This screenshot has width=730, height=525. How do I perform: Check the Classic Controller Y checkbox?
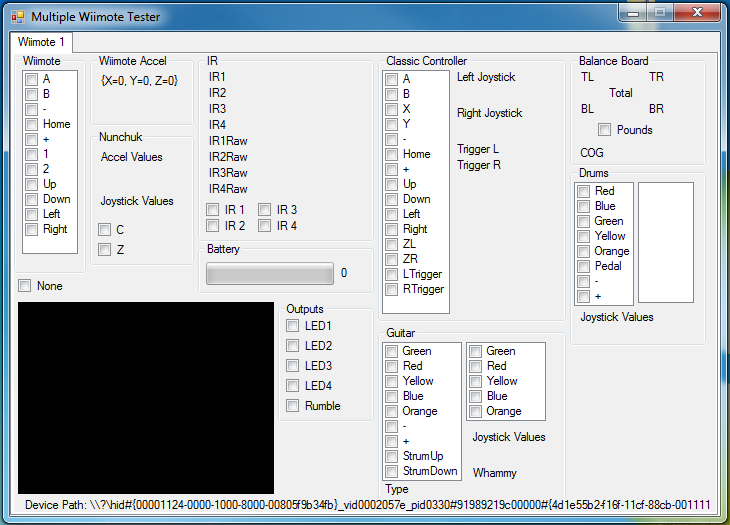pos(392,124)
